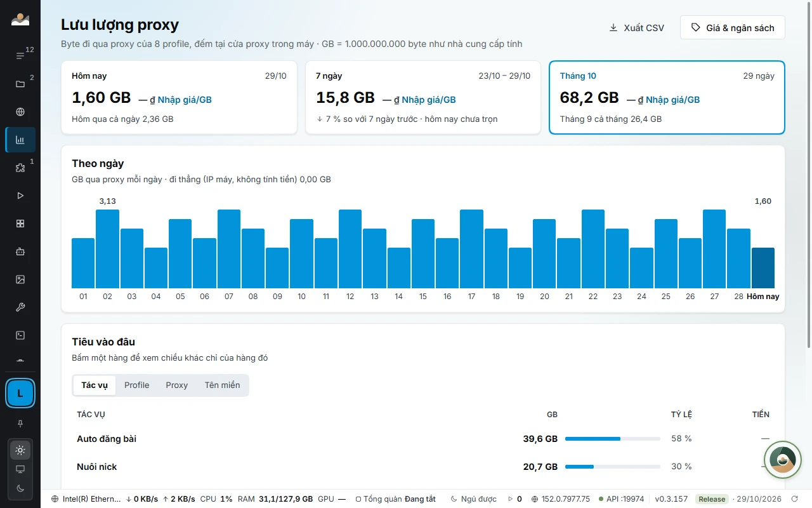Screen dimensions: 812x508
Task: Click the Hôm nay bar in daily chart
Action: pyautogui.click(x=763, y=268)
